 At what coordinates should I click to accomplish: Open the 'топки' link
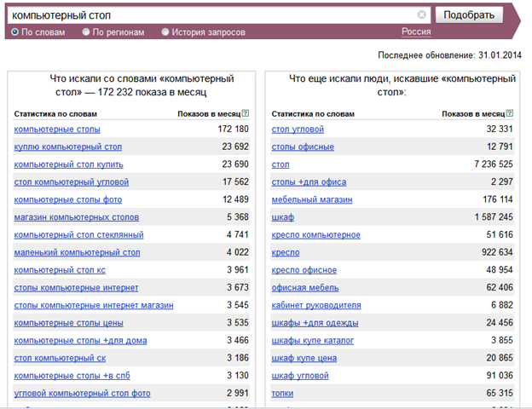coord(282,394)
